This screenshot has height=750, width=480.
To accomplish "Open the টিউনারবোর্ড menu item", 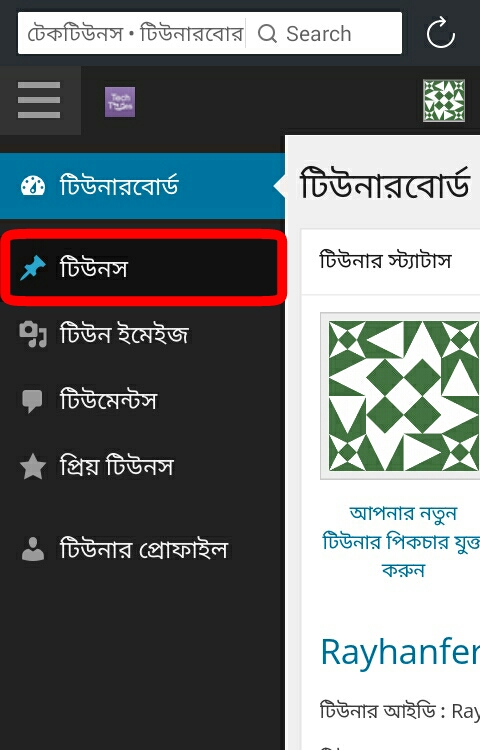I will point(142,186).
